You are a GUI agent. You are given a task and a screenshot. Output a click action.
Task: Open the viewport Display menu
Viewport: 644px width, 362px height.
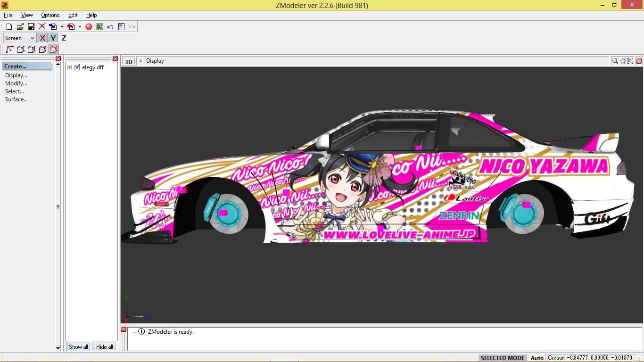click(155, 61)
